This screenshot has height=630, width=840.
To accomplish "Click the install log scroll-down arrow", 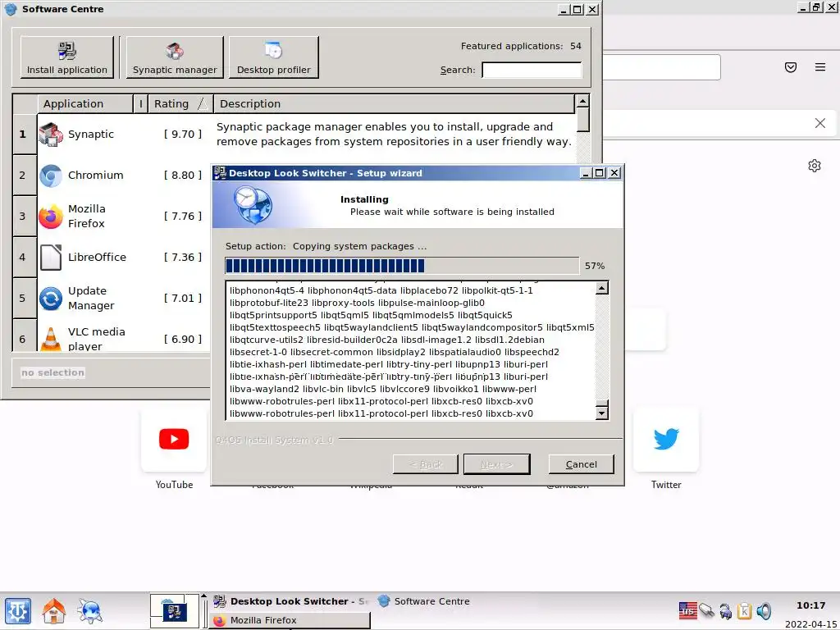I will click(602, 413).
